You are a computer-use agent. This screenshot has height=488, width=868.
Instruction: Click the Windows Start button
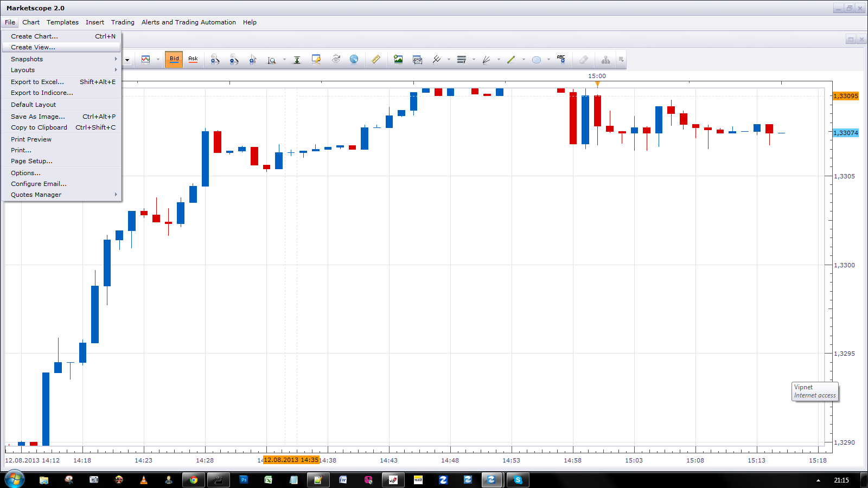[15, 479]
